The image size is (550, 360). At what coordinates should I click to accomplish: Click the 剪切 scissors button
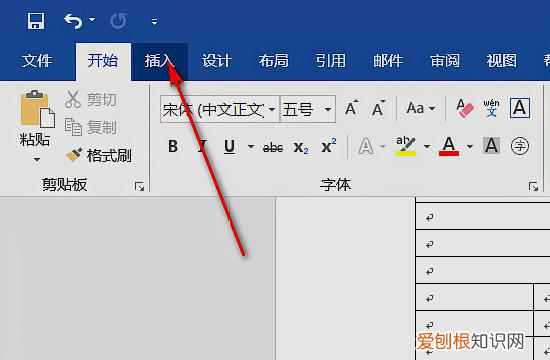[x=90, y=100]
